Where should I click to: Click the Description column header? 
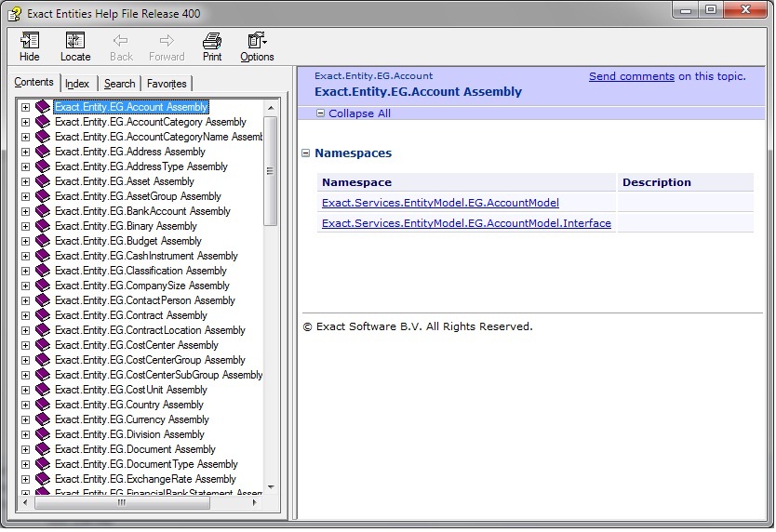686,182
